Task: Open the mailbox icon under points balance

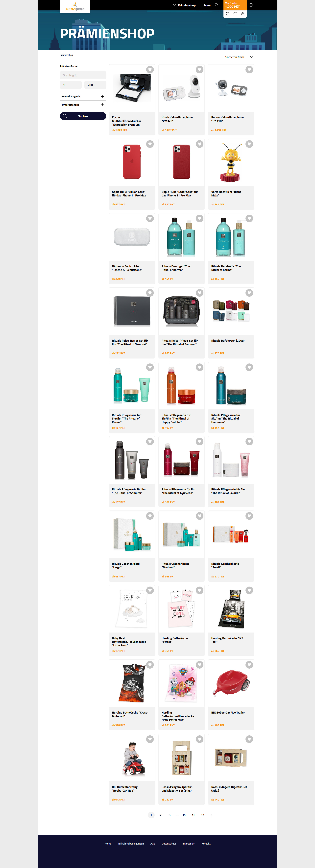Action: pos(243,14)
